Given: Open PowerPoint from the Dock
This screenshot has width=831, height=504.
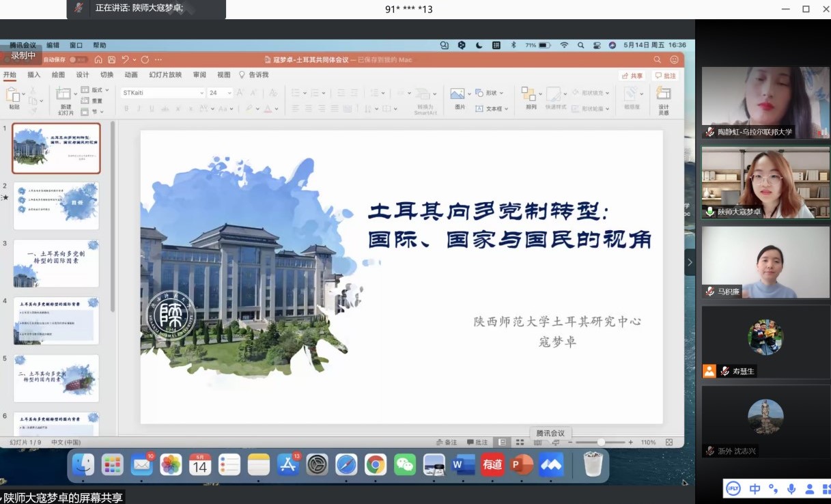Looking at the screenshot, I should [522, 465].
